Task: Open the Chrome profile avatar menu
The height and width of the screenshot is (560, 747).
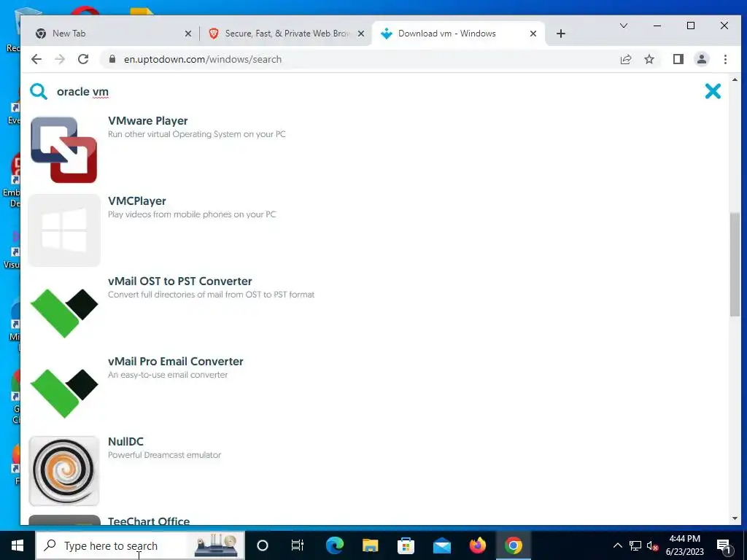Action: (x=702, y=59)
